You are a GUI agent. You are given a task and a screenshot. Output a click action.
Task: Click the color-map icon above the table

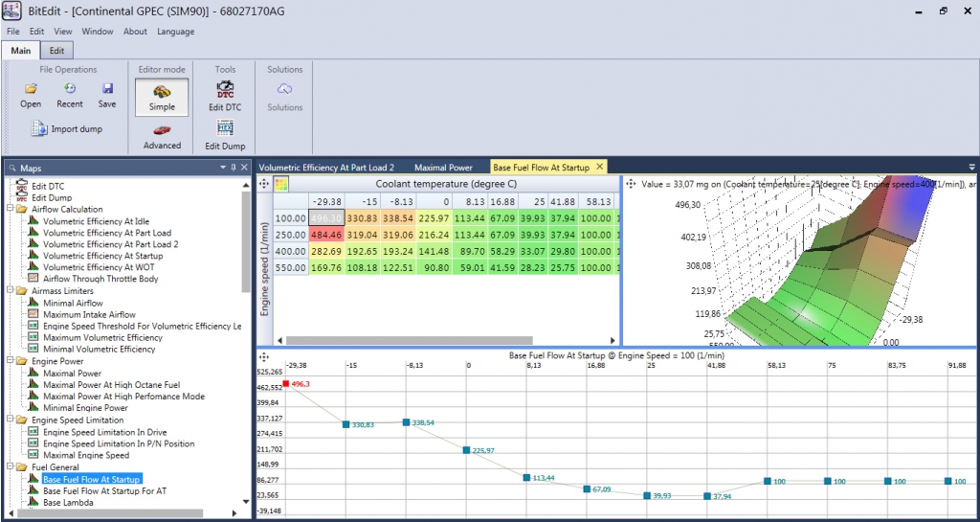point(281,184)
